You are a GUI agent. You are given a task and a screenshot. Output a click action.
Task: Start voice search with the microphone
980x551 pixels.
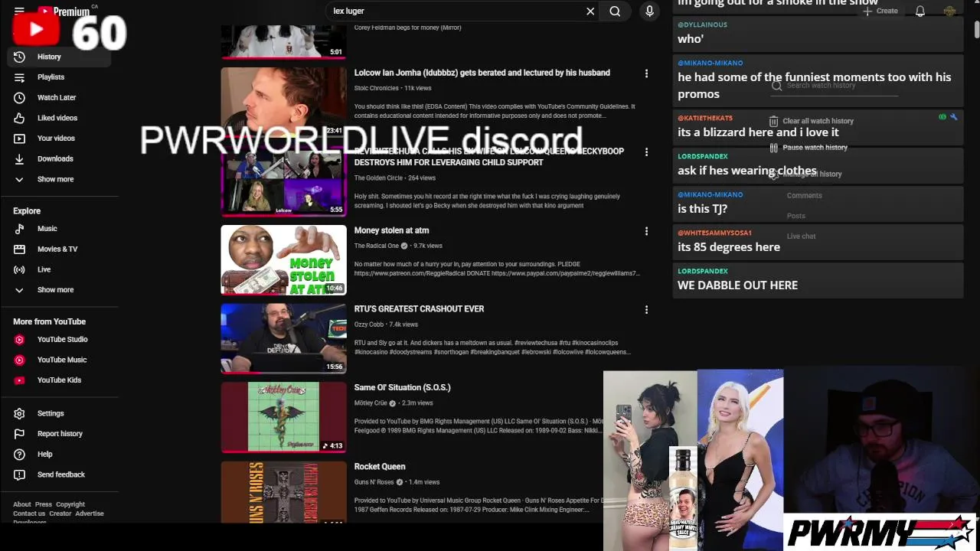click(x=649, y=11)
